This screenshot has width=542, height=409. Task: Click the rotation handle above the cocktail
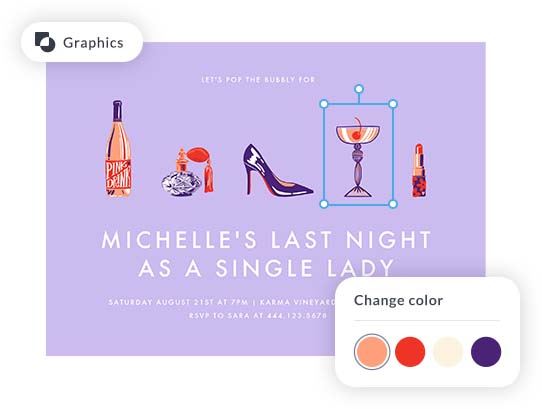[x=359, y=89]
